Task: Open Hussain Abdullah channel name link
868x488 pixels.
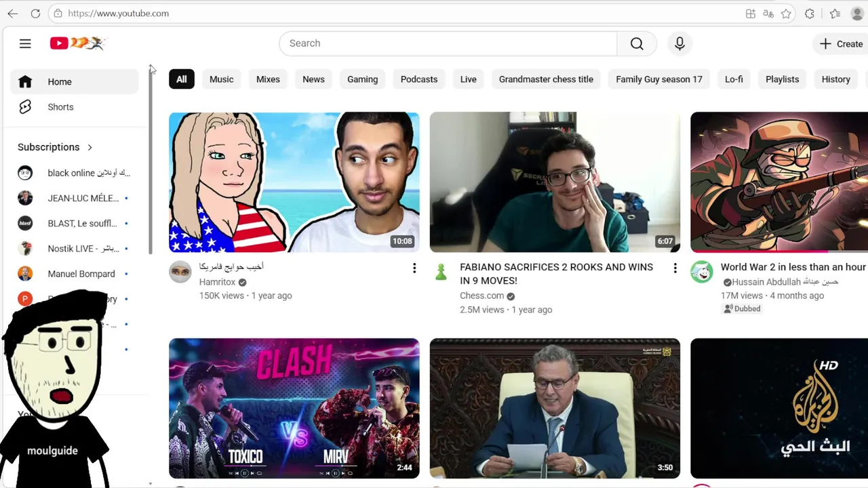Action: click(785, 282)
